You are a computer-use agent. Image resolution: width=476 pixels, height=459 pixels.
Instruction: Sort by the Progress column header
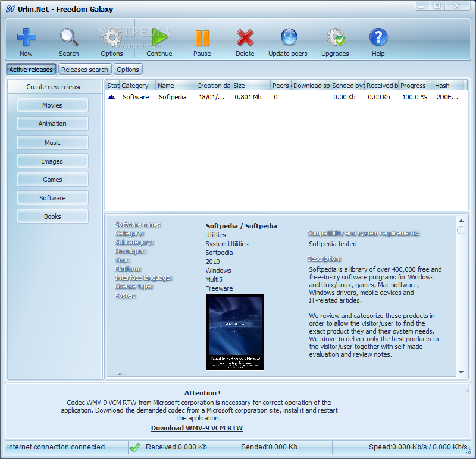(x=416, y=86)
